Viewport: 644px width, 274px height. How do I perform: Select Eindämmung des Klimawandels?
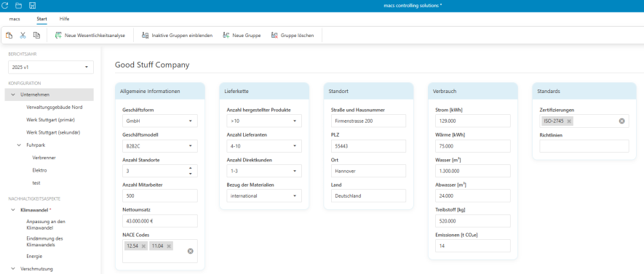tap(45, 241)
